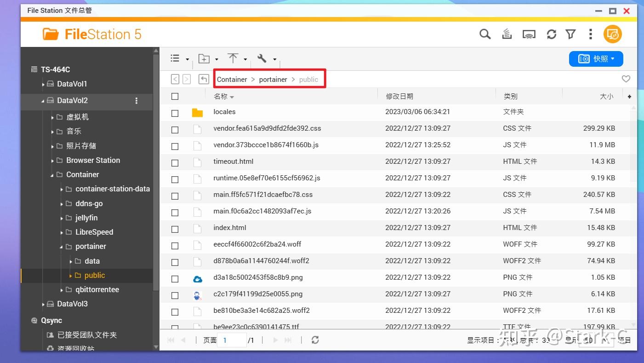Viewport: 644px width, 363px height.
Task: Refresh FileStation using the header refresh icon
Action: (551, 34)
